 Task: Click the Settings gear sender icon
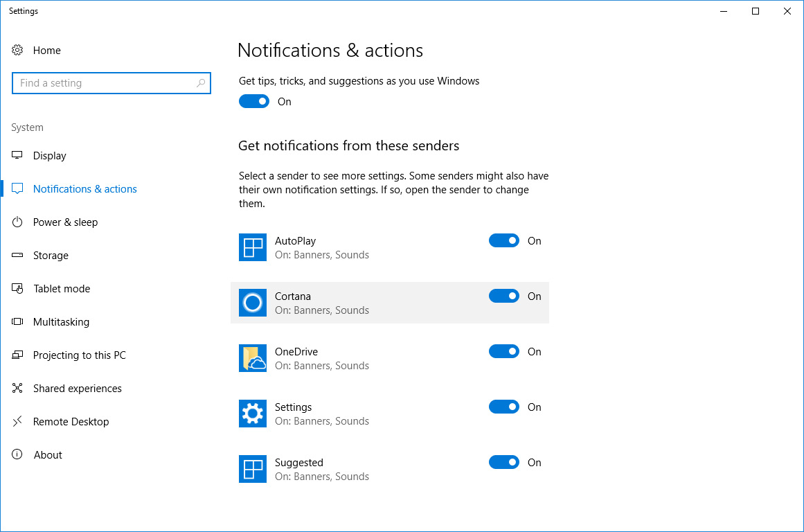[253, 414]
